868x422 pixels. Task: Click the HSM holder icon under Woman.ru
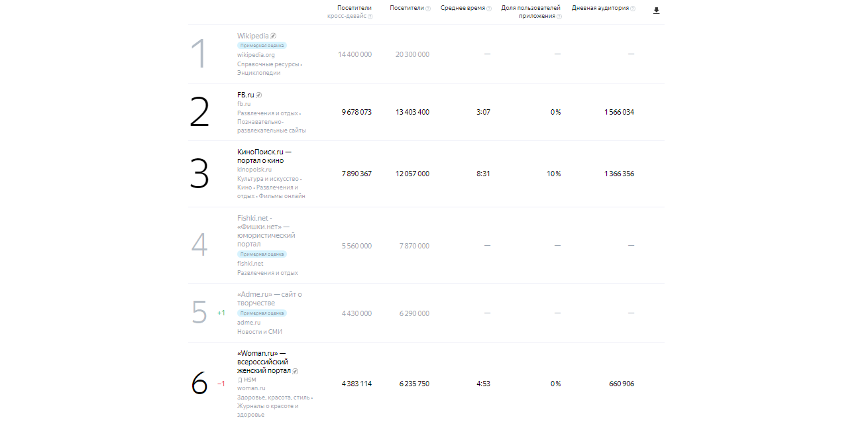[240, 380]
